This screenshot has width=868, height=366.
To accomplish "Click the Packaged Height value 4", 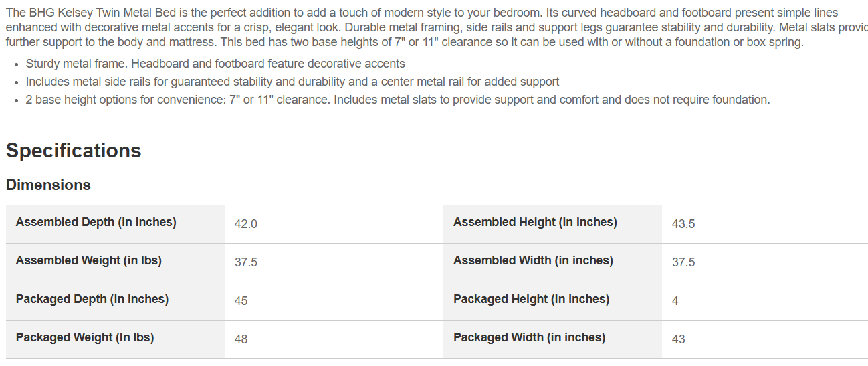I will coord(675,301).
